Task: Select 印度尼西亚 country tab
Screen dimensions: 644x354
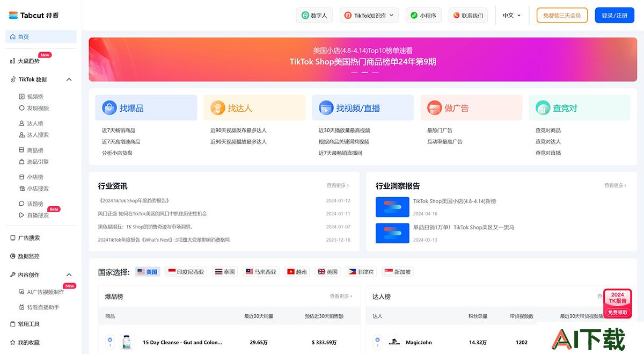Action: (186, 272)
